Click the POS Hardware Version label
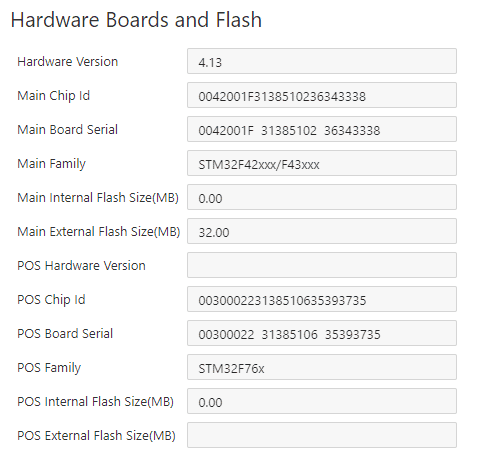Viewport: 491px width, 461px height. [x=81, y=266]
